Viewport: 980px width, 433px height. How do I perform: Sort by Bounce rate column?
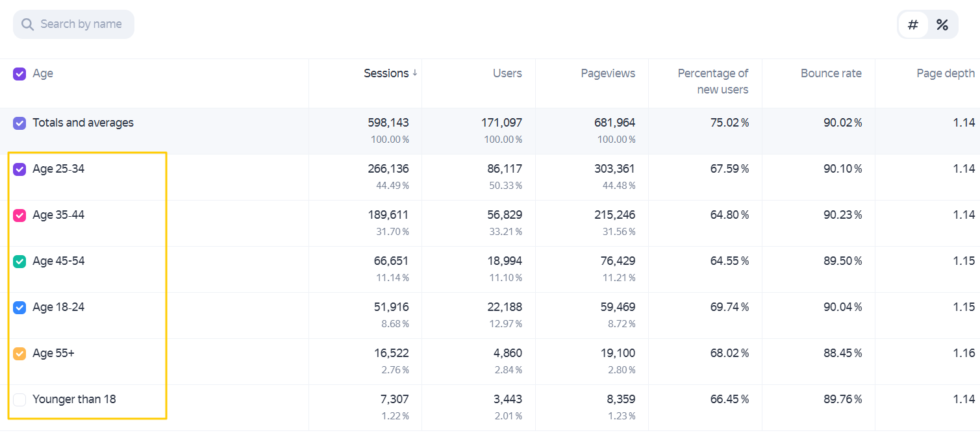[x=831, y=73]
